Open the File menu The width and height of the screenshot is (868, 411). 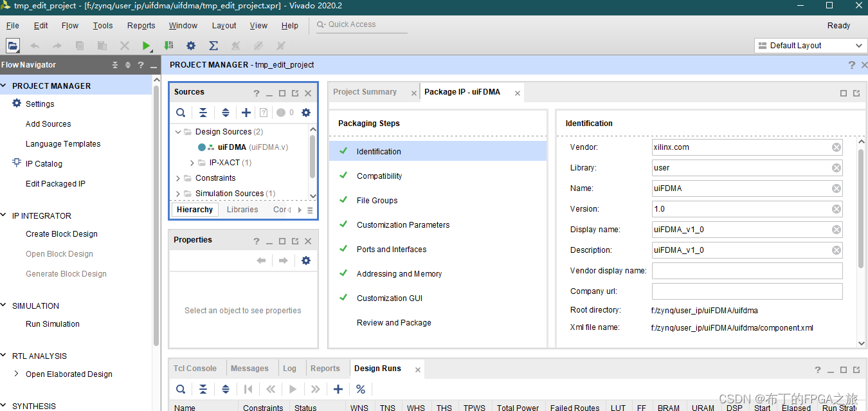pyautogui.click(x=13, y=26)
